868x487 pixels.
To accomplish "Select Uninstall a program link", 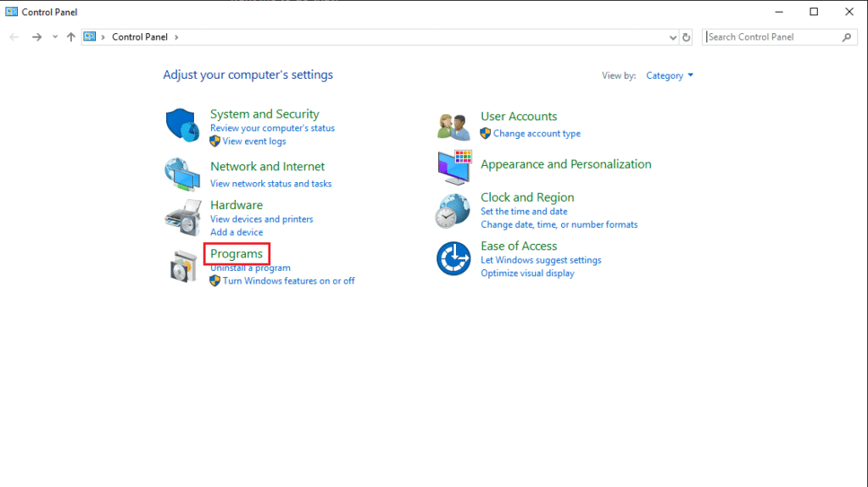I will point(250,268).
